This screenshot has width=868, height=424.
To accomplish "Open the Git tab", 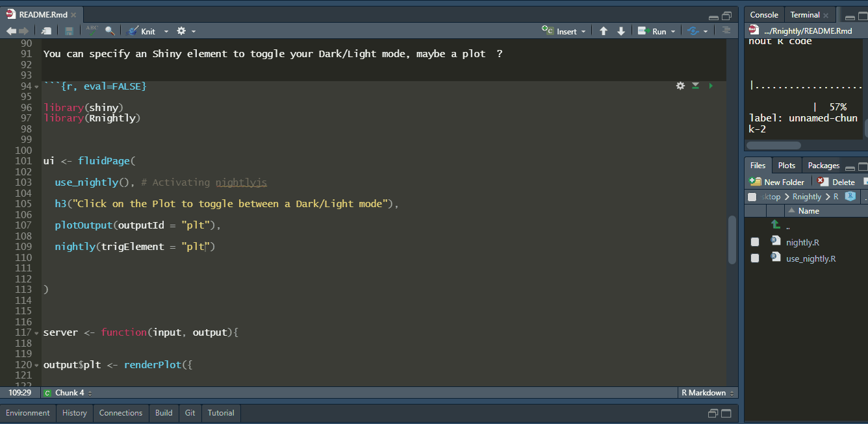I will point(190,413).
